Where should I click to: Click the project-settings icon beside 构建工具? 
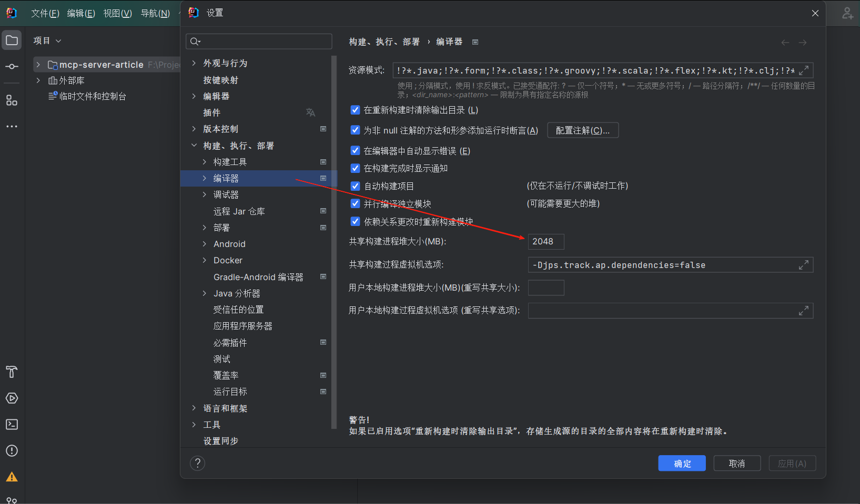tap(323, 162)
